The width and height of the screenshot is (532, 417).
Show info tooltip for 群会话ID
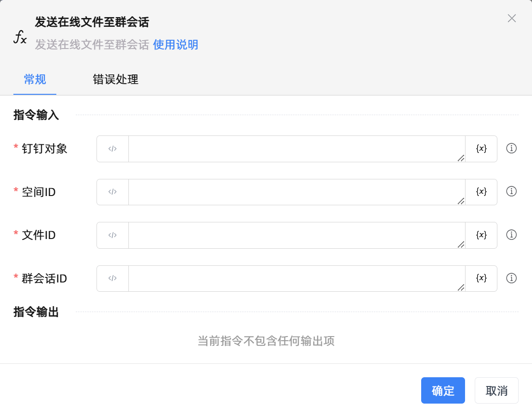[511, 278]
